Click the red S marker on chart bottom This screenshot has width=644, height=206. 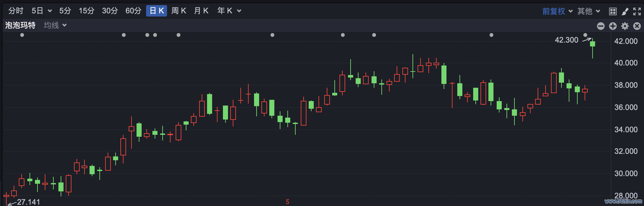(x=287, y=202)
